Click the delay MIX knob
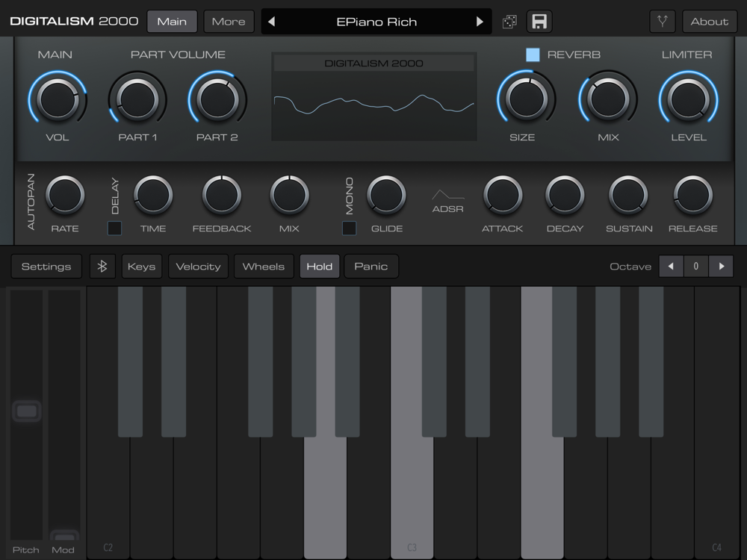This screenshot has height=560, width=747. click(289, 195)
